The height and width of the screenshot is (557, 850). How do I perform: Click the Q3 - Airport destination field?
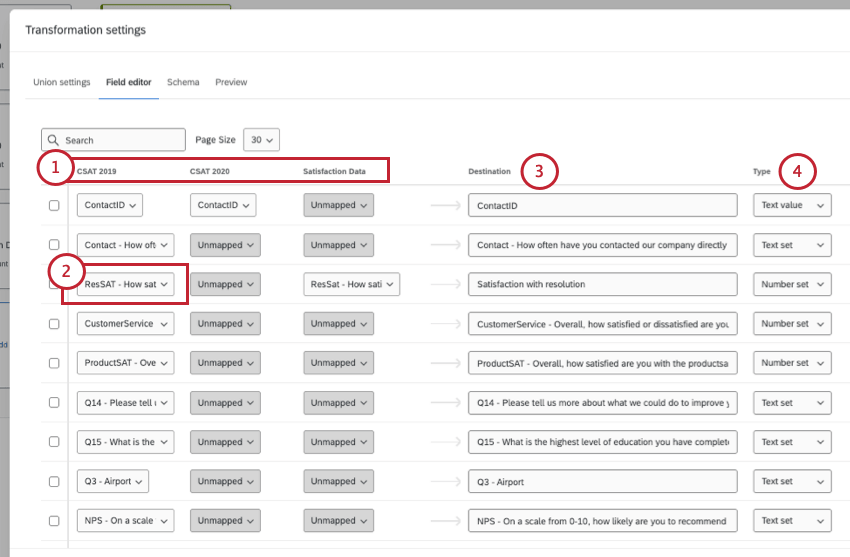602,482
